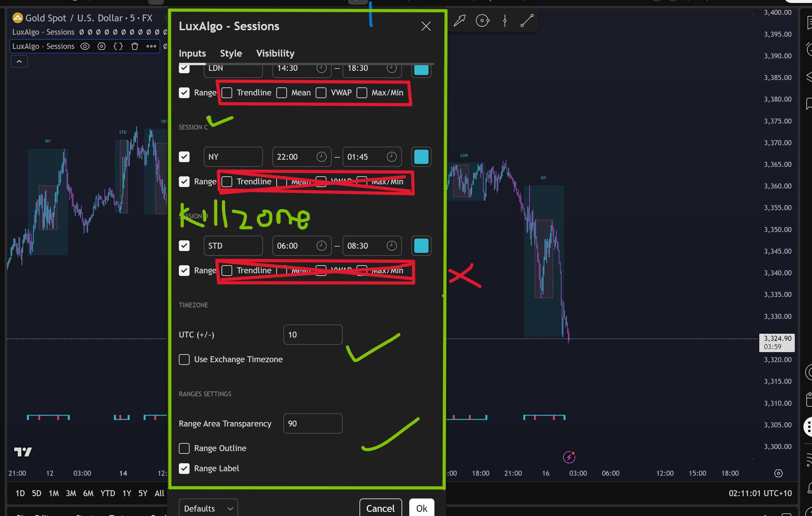This screenshot has width=812, height=516.
Task: Click the TradingView logo on chart
Action: pos(23,452)
